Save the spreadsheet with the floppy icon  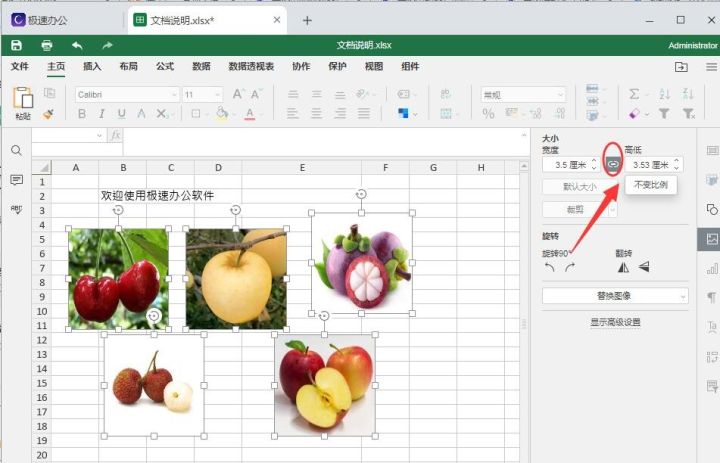pos(17,45)
